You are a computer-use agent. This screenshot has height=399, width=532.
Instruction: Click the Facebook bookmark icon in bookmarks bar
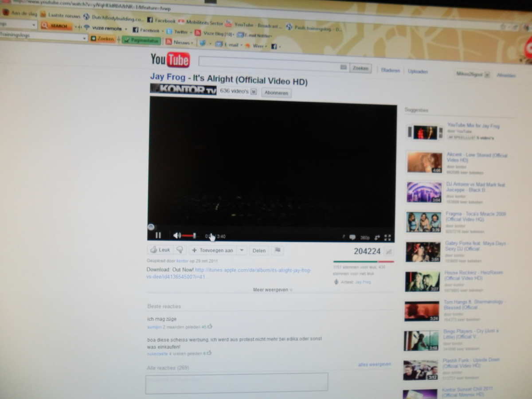click(150, 20)
